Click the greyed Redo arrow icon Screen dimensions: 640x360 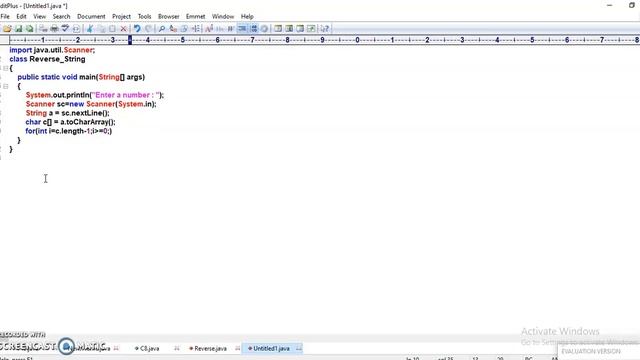(149, 29)
